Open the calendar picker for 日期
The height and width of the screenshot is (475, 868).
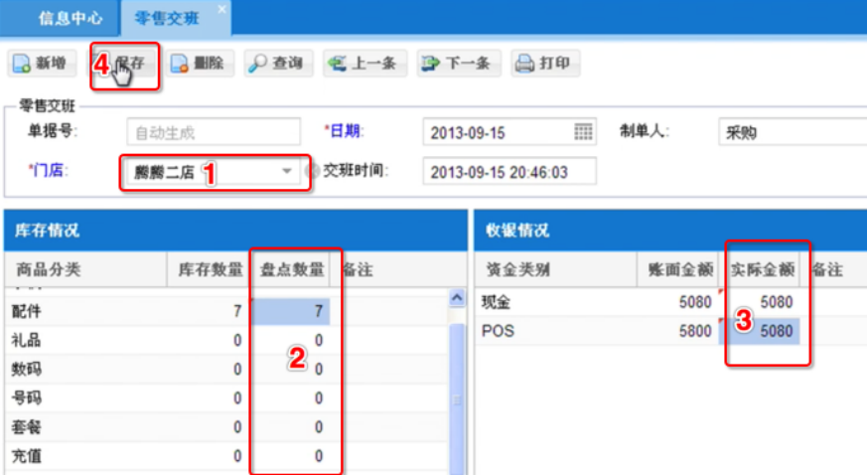point(584,132)
